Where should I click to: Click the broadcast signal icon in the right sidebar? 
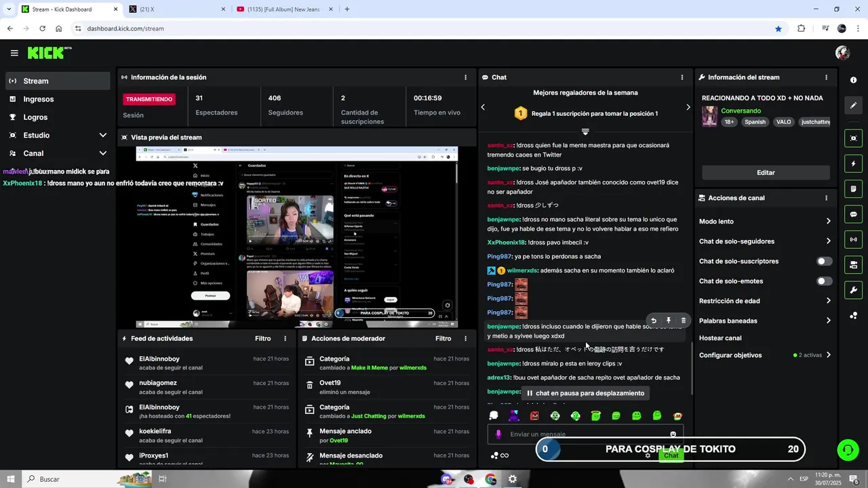pyautogui.click(x=853, y=239)
